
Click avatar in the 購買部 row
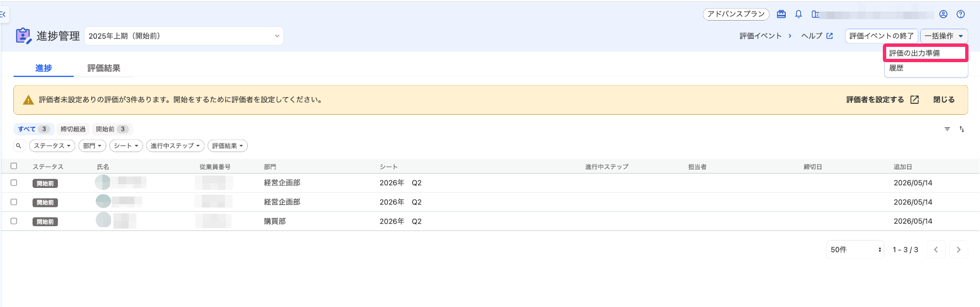(x=103, y=220)
